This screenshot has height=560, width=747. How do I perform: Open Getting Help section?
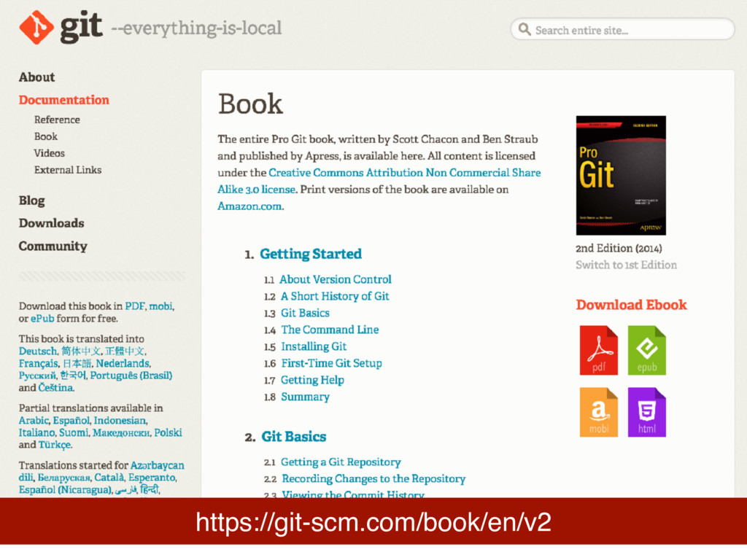312,380
